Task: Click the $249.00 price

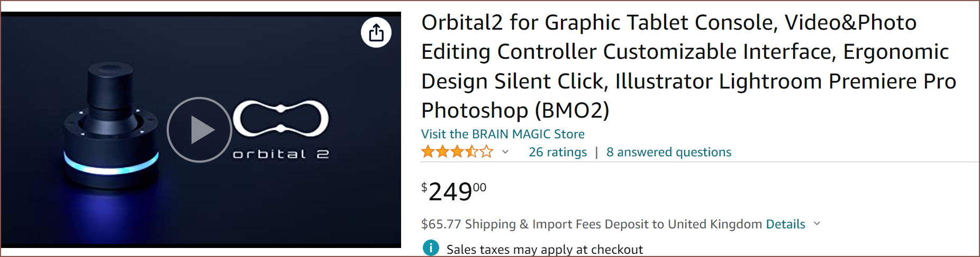Action: 453,191
